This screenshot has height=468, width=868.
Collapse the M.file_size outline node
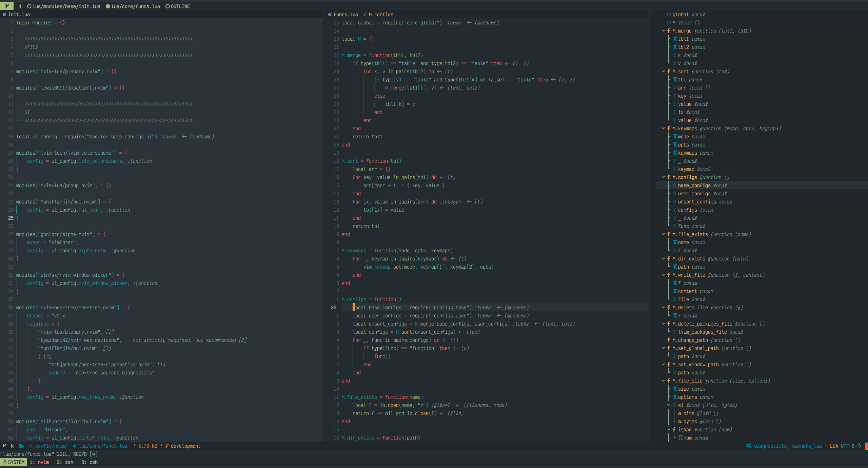point(663,381)
